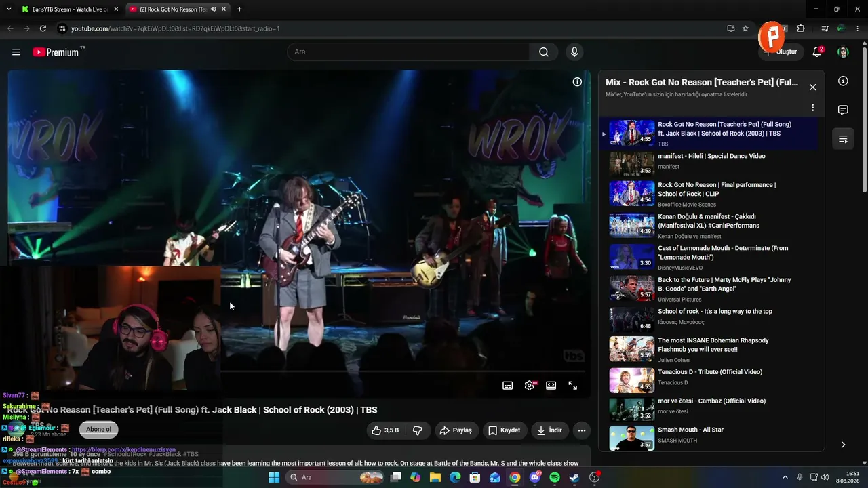Open the Chrome extensions puzzle icon
Viewport: 868px width, 488px height.
[x=801, y=28]
